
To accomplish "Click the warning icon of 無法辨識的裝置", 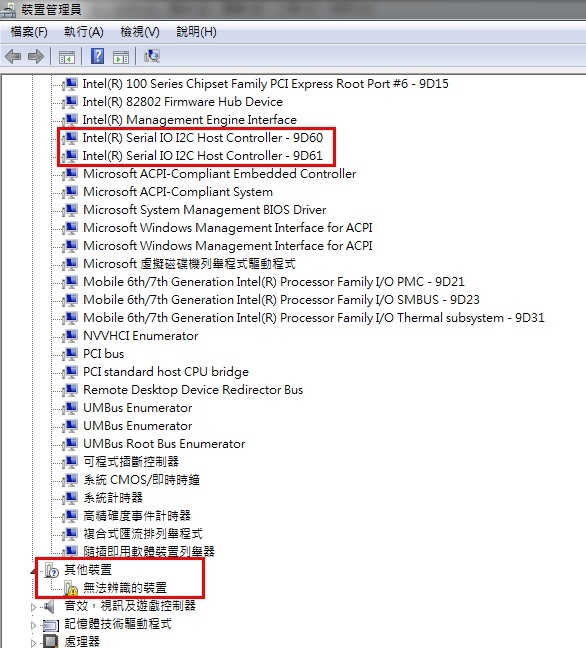I will point(71,588).
